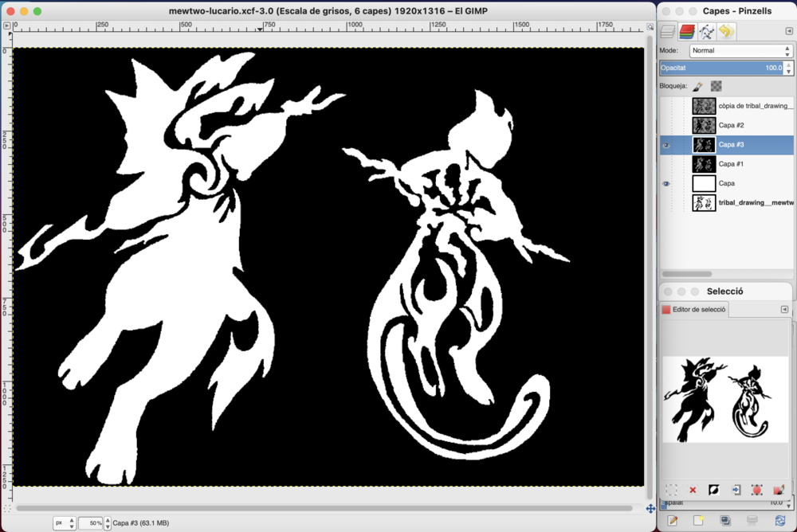Open Capes panel tab configuration menu
Viewport: 797px width, 532px height.
click(x=789, y=31)
